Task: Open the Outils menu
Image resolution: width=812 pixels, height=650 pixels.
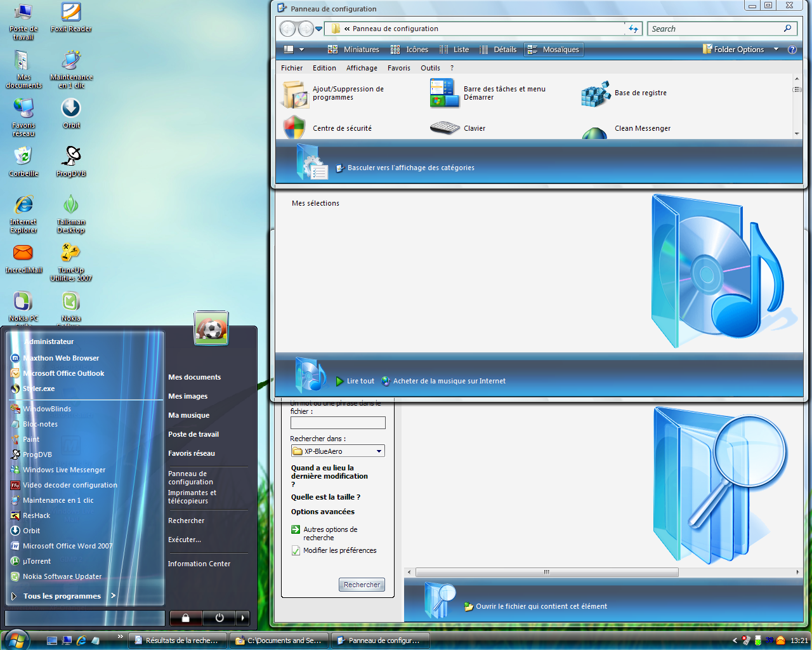Action: pyautogui.click(x=430, y=68)
